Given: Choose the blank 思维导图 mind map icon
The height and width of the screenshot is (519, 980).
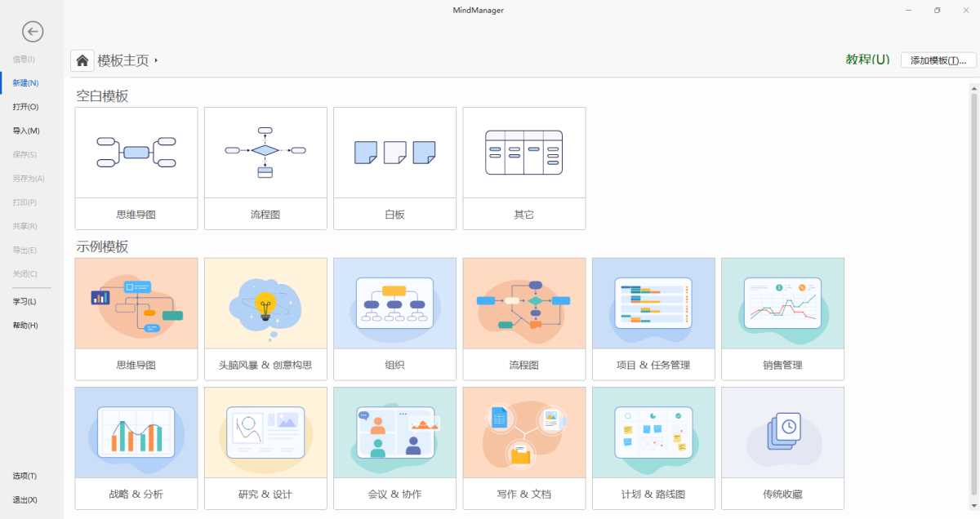Looking at the screenshot, I should click(x=136, y=153).
